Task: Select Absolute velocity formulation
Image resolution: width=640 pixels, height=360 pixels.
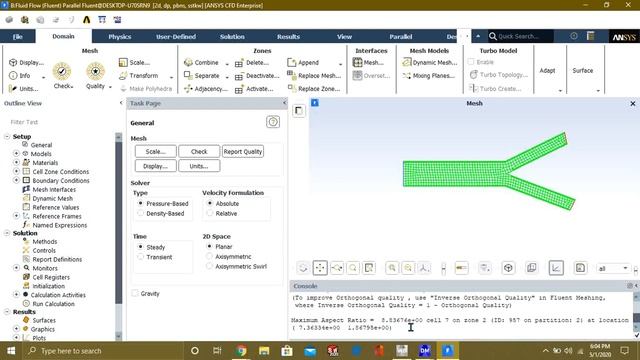Action: coord(210,203)
